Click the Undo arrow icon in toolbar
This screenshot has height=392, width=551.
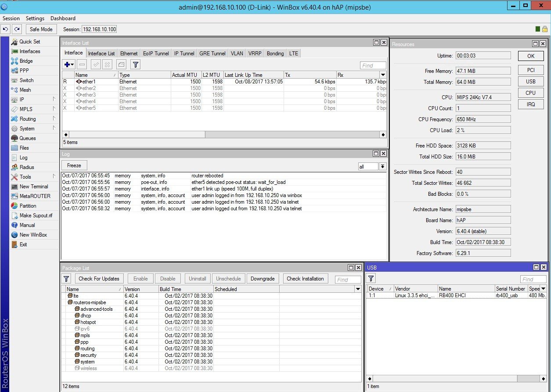pos(5,29)
